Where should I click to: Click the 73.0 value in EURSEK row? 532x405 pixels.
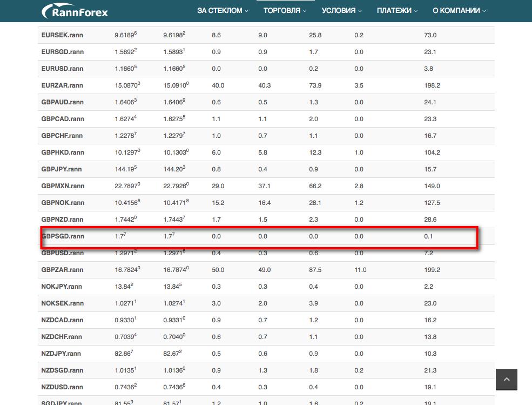[x=430, y=35]
